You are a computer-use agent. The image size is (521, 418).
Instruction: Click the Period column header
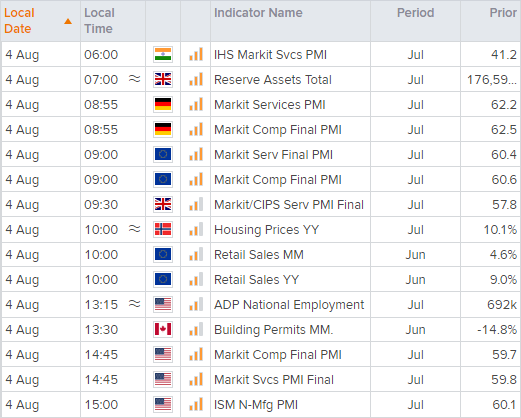pos(416,13)
